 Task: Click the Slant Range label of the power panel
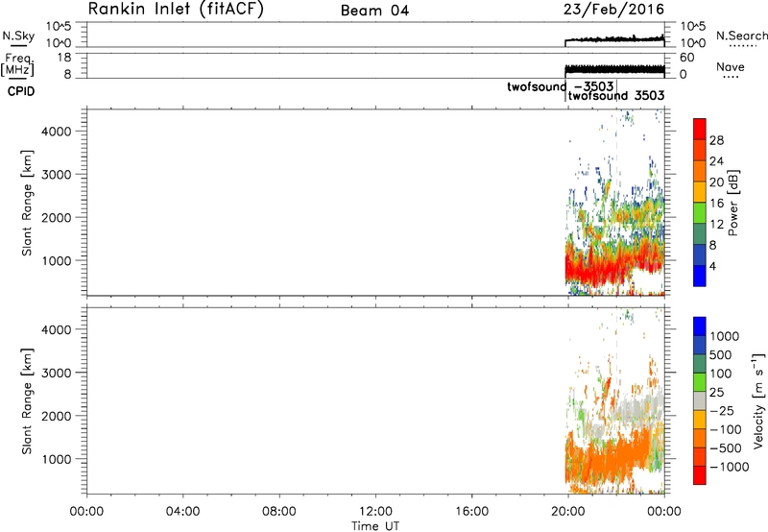point(27,203)
